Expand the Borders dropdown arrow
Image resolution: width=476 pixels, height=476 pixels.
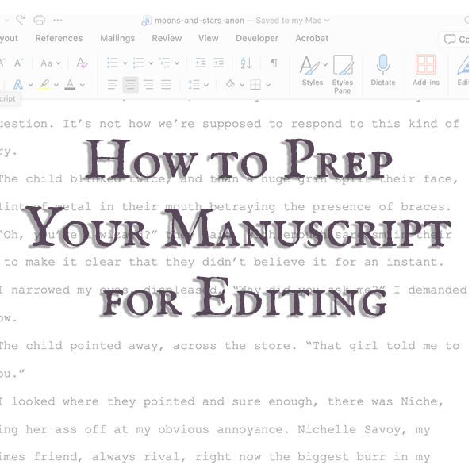(x=268, y=86)
